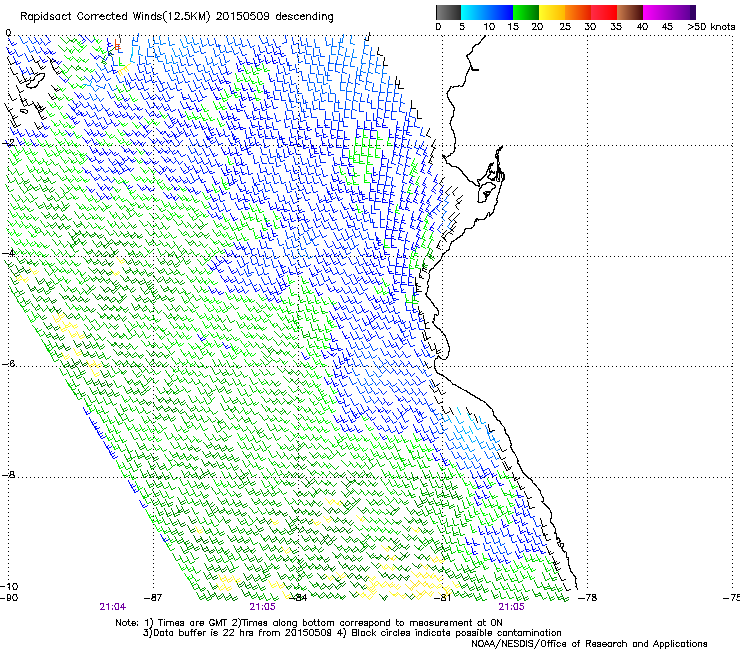This screenshot has width=740, height=650.
Task: Choose the orange 25-30 knots legend segment
Action: click(578, 12)
